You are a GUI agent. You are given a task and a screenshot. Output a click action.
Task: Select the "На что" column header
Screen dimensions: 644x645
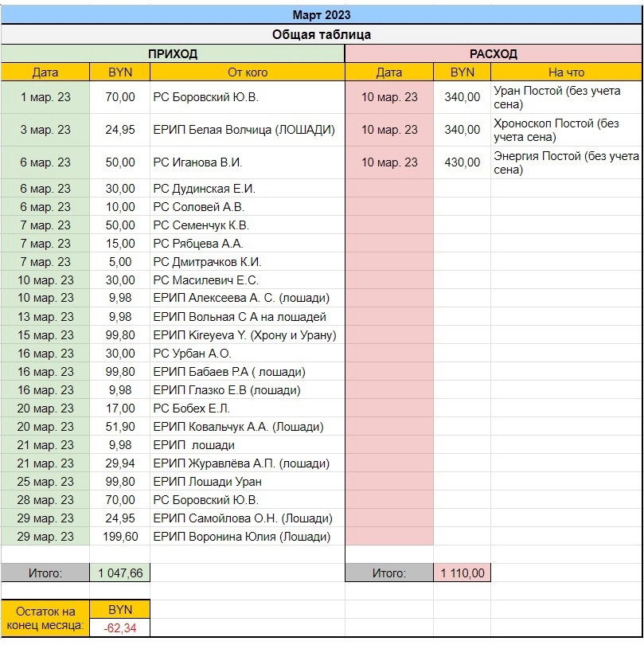click(x=566, y=72)
